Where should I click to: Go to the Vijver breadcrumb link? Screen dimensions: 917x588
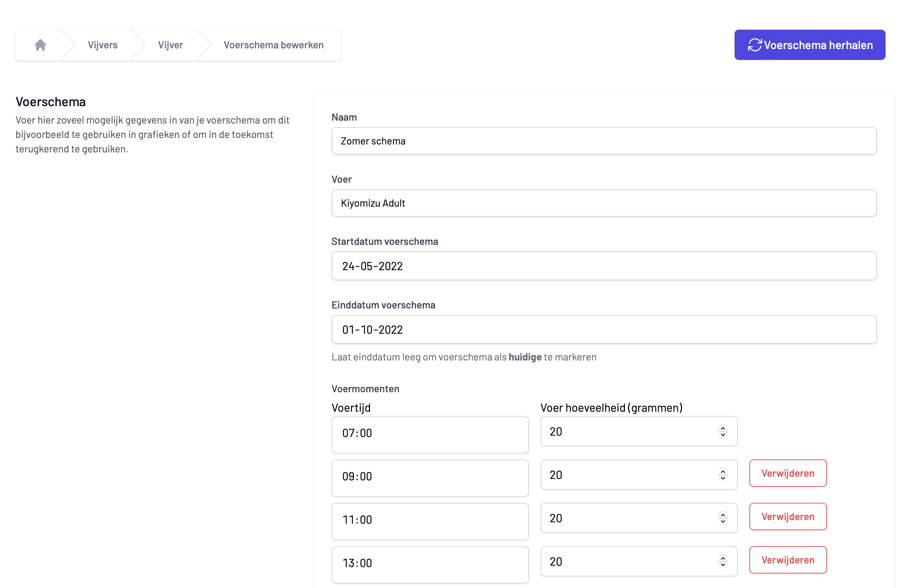(x=170, y=45)
